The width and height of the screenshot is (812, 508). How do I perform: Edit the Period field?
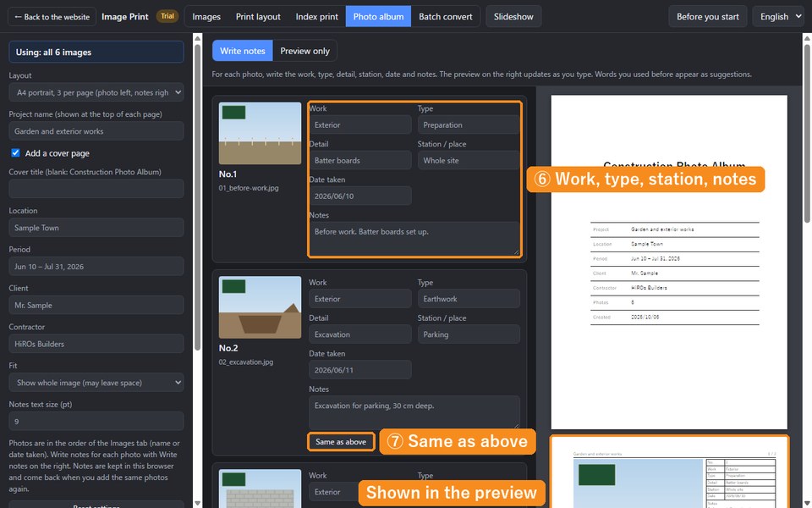tap(96, 267)
